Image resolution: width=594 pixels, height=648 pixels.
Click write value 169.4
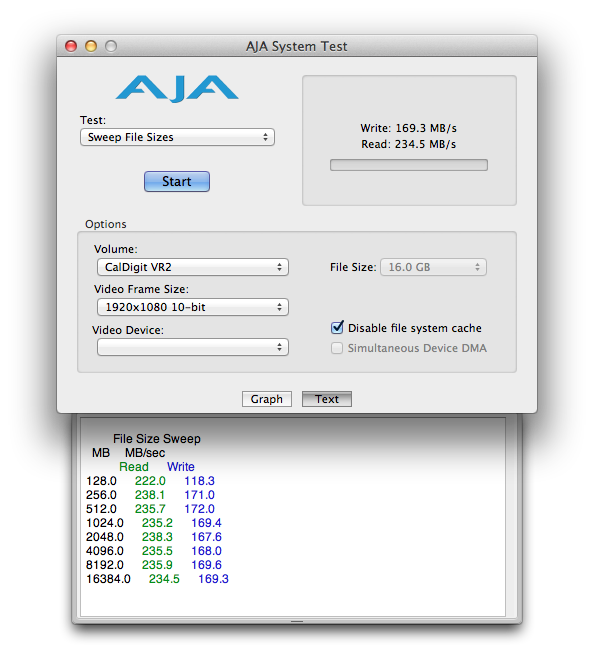point(206,523)
